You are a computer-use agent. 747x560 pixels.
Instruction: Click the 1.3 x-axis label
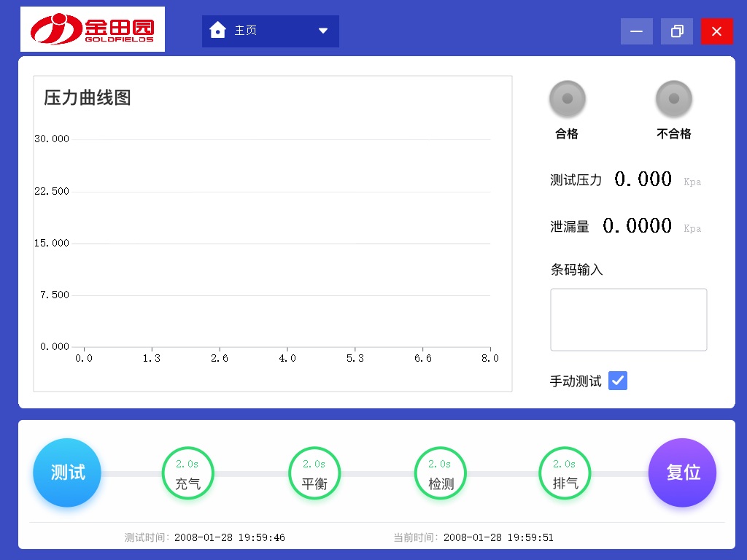point(152,358)
